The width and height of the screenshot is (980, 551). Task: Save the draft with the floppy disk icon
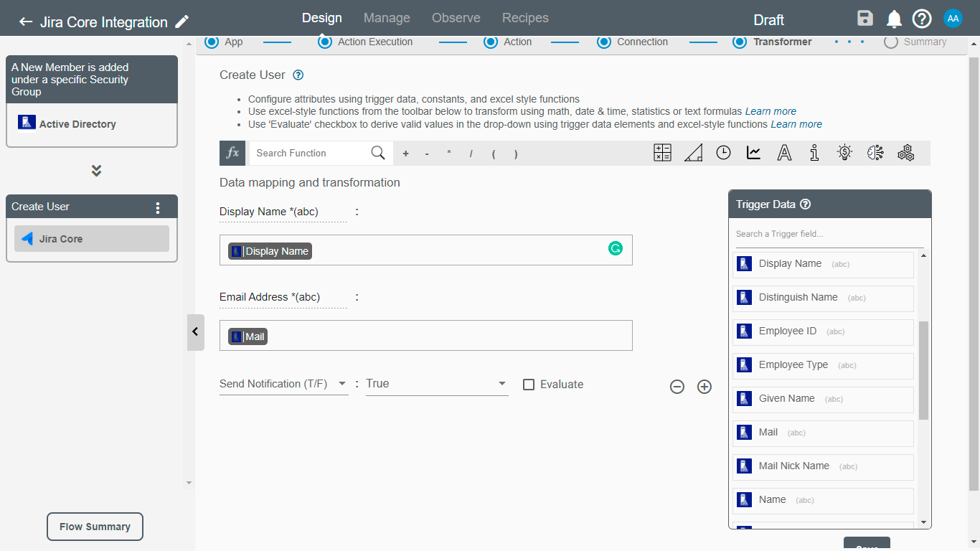point(865,19)
